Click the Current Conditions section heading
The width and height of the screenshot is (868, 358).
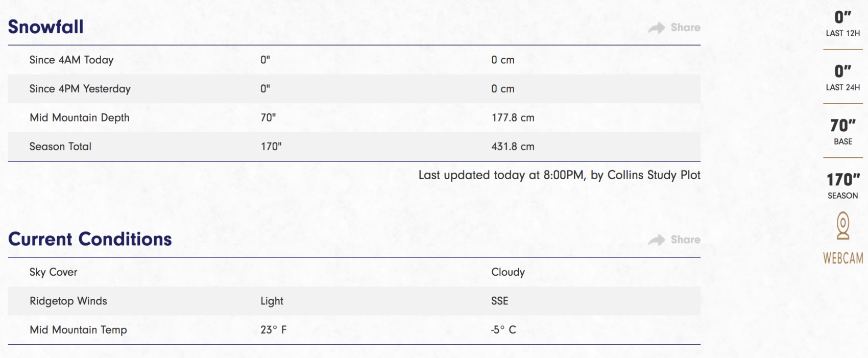pos(90,239)
